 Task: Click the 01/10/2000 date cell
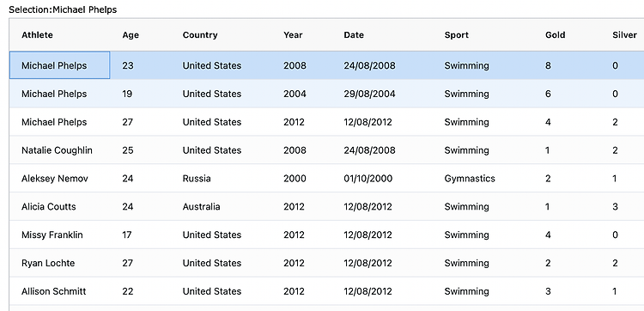(x=381, y=179)
